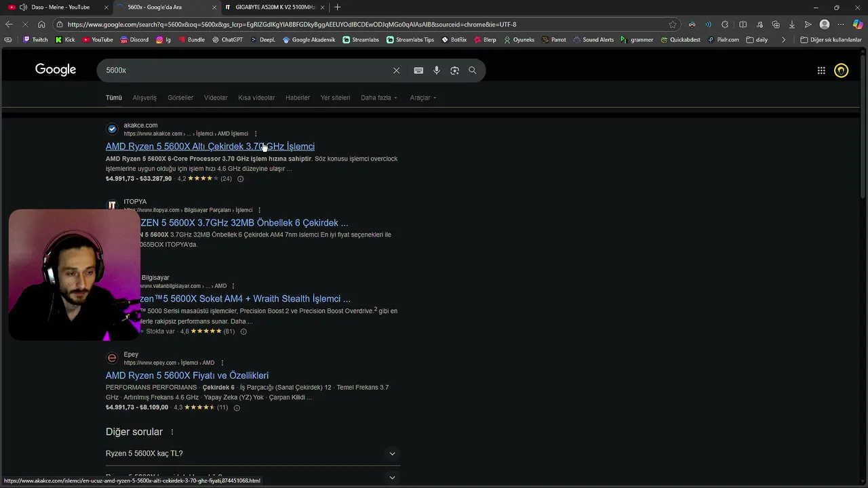
Task: Open the Downloads icon in toolbar
Action: click(791, 24)
